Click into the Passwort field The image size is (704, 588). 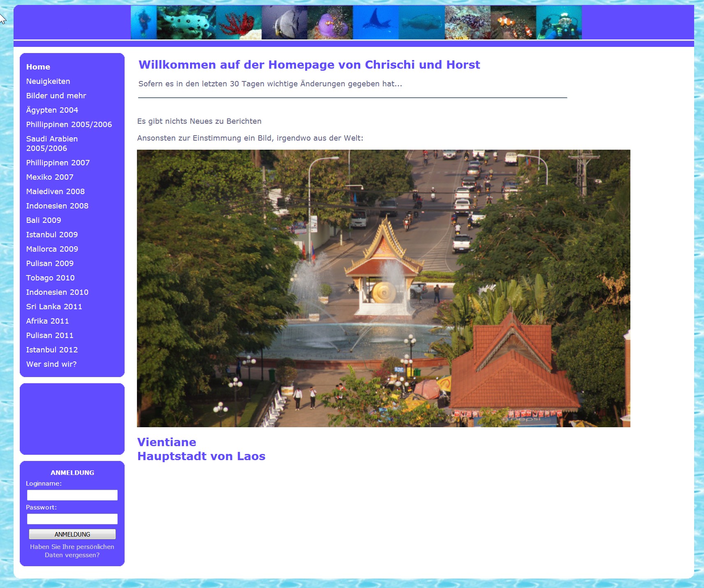(72, 519)
